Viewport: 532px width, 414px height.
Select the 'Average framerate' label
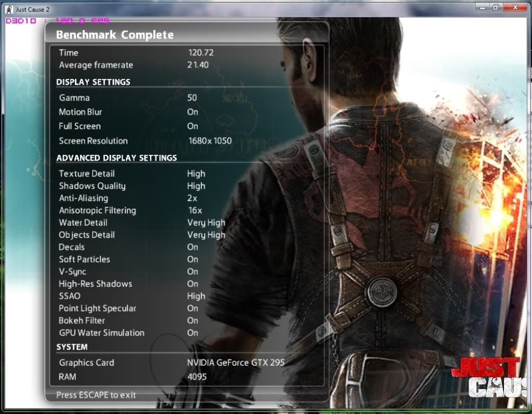pos(96,65)
